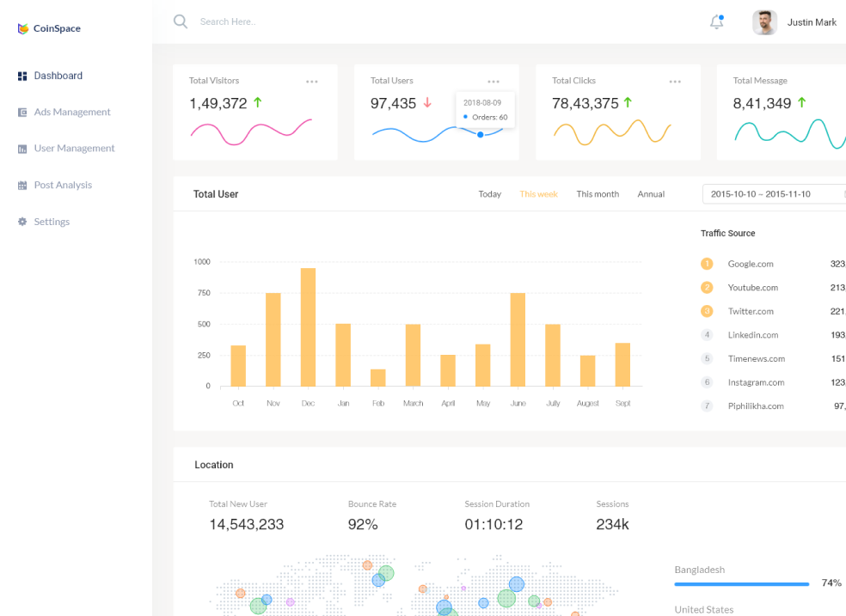Click the Bangladesh progress bar
The height and width of the screenshot is (616, 846).
click(x=742, y=583)
